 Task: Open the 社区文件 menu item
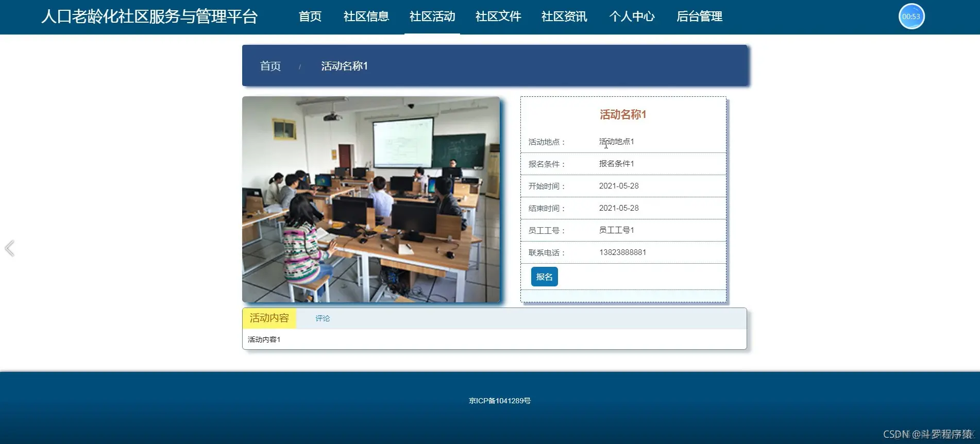(x=498, y=16)
